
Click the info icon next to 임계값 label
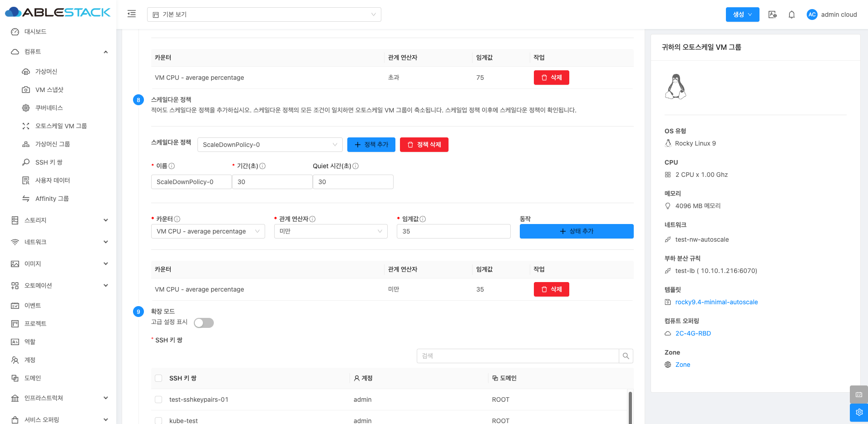pyautogui.click(x=423, y=219)
